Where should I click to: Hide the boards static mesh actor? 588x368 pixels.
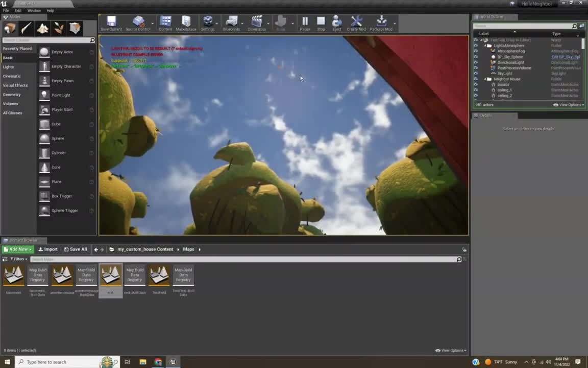click(x=476, y=84)
